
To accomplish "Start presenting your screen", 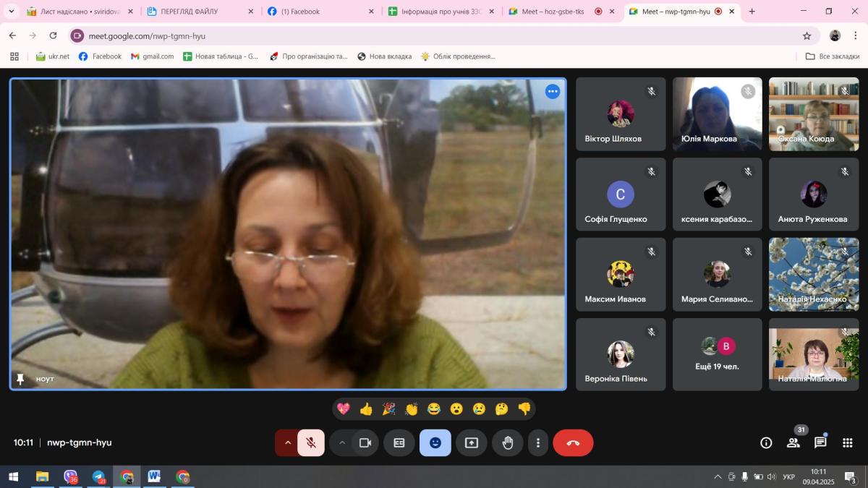I will (472, 443).
